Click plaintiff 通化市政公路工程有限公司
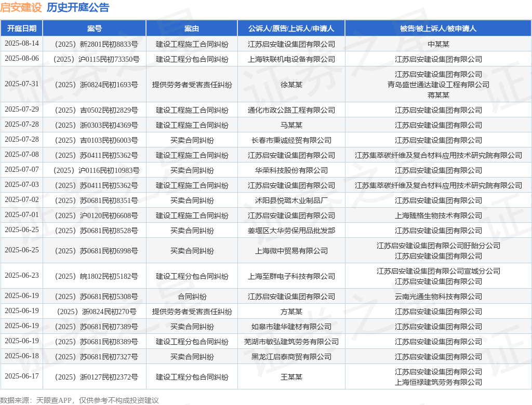Screen dimensions: 532x405 click(x=291, y=110)
